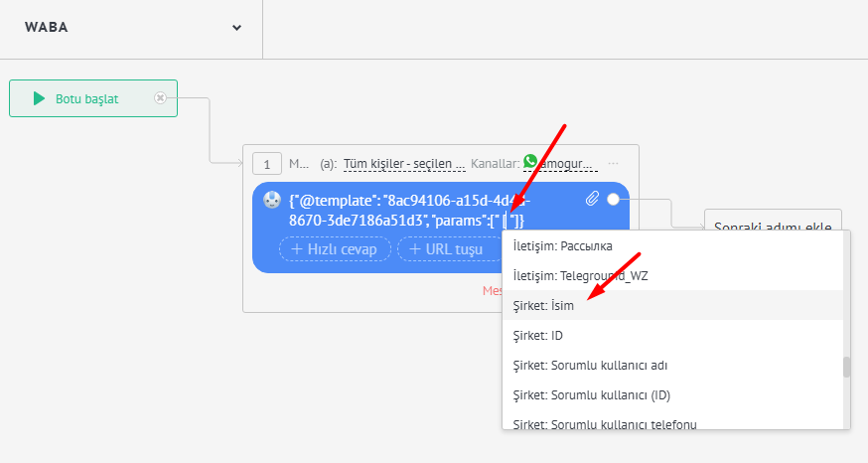Add a Hızlı cevap quick reply button
Screen dimensions: 868x463
click(335, 249)
